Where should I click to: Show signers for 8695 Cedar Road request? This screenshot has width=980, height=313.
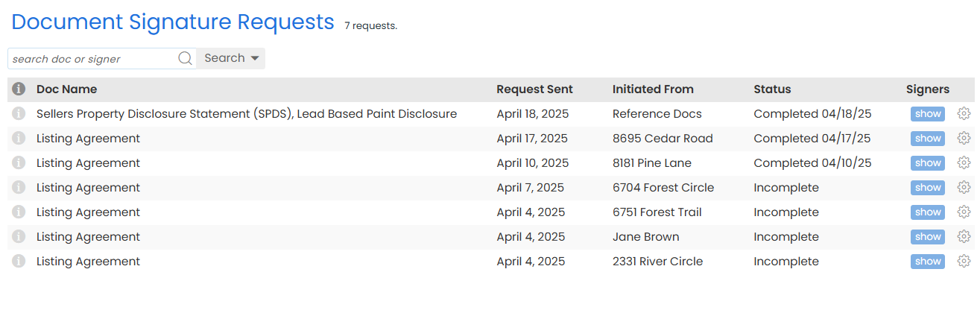pos(928,139)
